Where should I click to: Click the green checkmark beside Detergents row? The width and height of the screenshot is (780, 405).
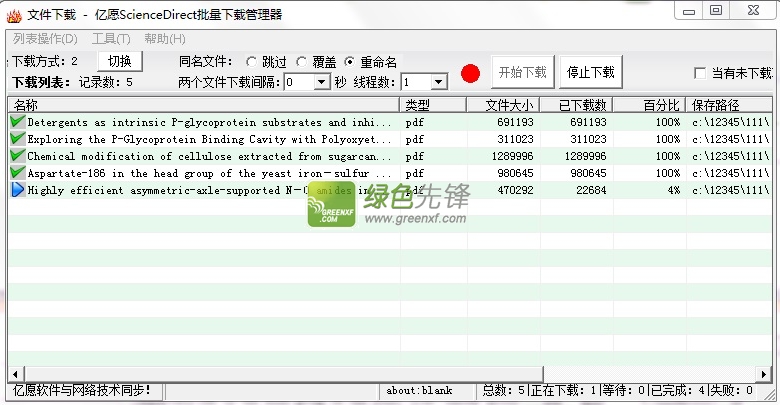[17, 121]
